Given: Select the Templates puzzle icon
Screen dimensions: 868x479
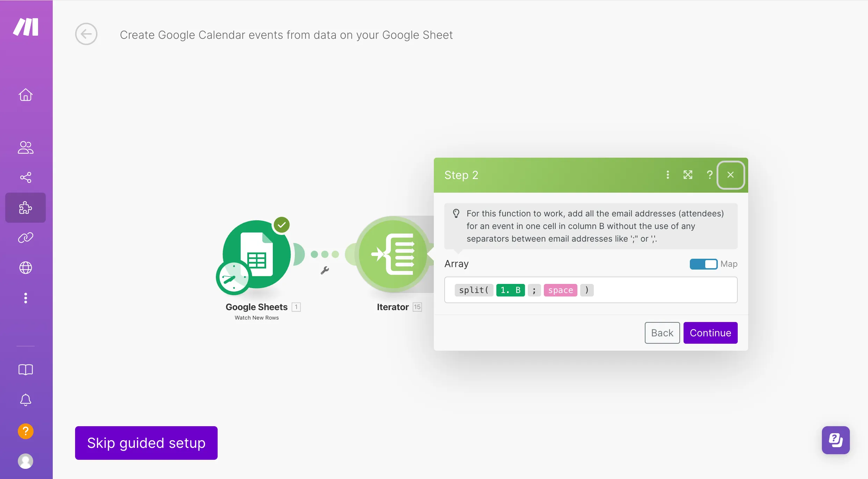Looking at the screenshot, I should point(25,208).
